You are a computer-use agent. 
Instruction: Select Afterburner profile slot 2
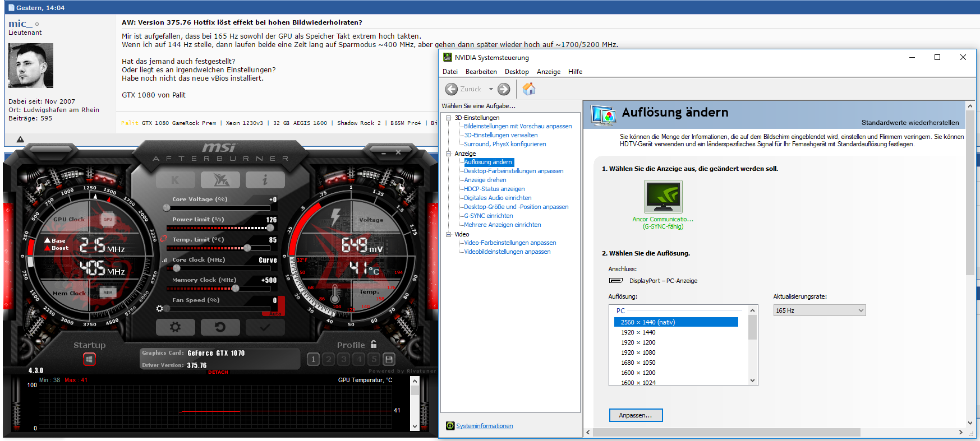[x=329, y=359]
